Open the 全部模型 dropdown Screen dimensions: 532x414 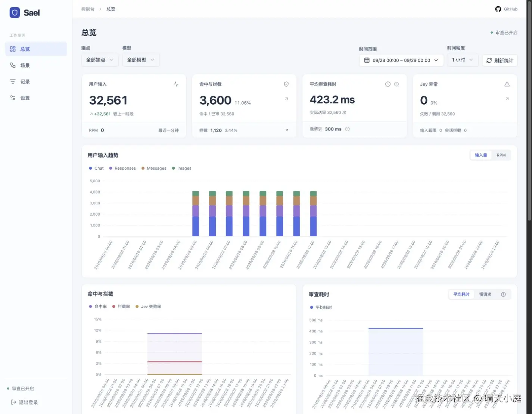click(141, 60)
